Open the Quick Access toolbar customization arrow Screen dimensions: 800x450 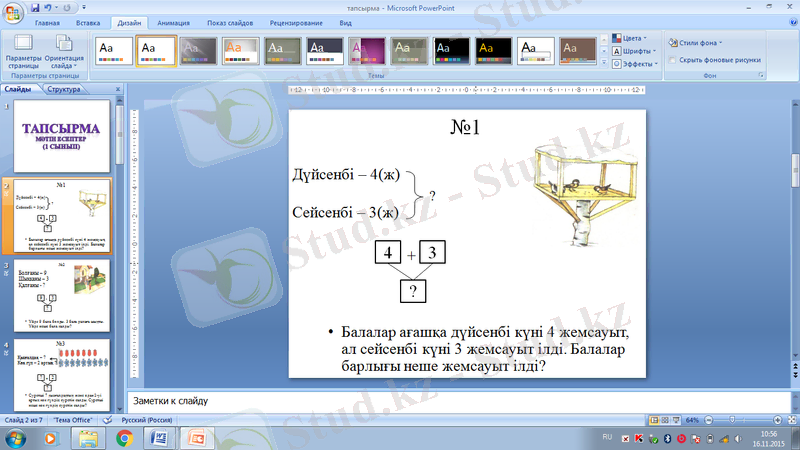tap(84, 8)
